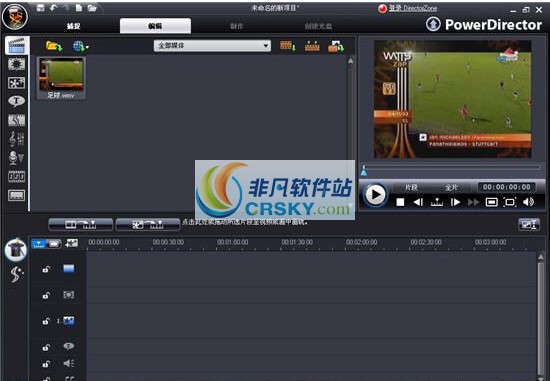
Task: Open the Magic Movie Wizard icon
Action: tap(16, 250)
